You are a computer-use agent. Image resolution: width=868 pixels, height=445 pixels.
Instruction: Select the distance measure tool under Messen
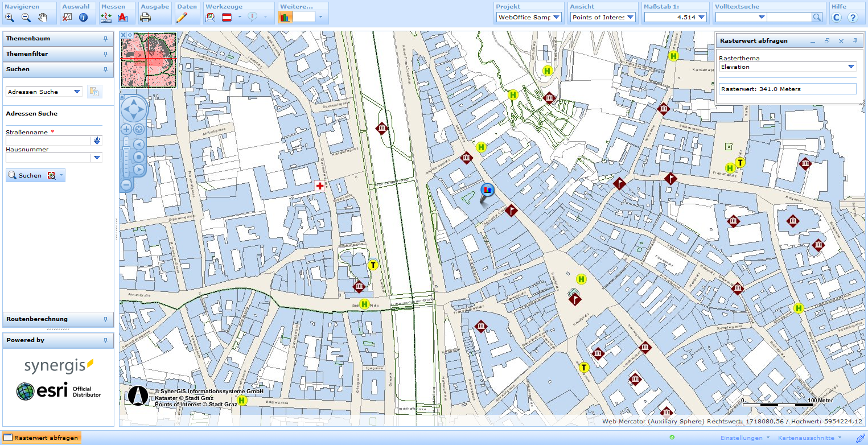(x=106, y=17)
